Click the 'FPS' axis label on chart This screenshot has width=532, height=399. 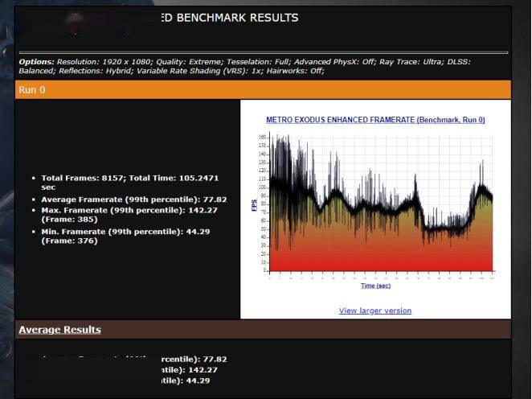pos(254,205)
